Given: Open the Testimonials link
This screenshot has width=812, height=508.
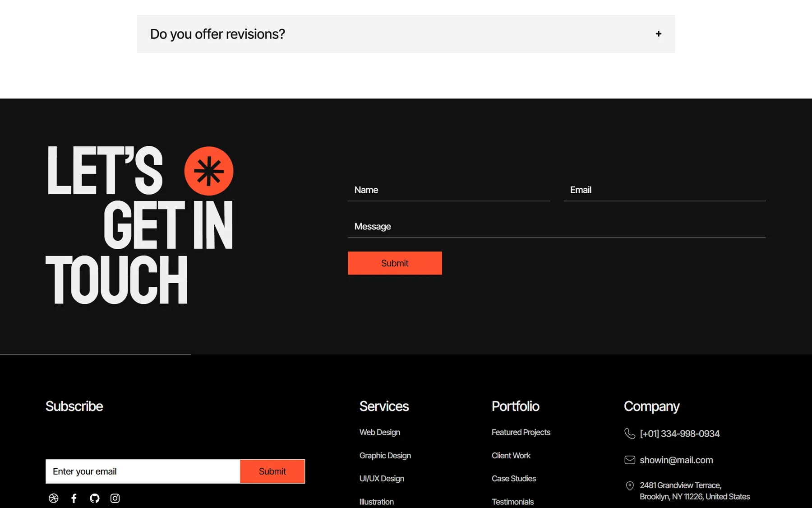Looking at the screenshot, I should tap(513, 502).
